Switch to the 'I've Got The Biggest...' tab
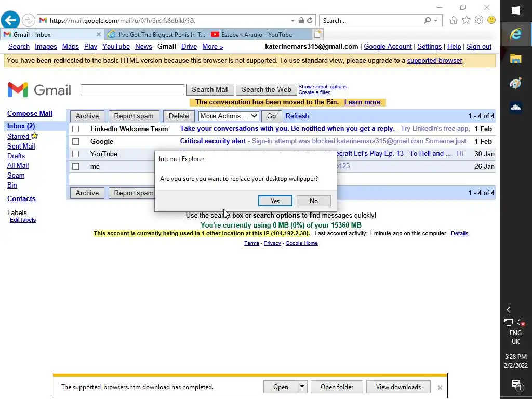Screen dimensions: 532x399 (156, 35)
